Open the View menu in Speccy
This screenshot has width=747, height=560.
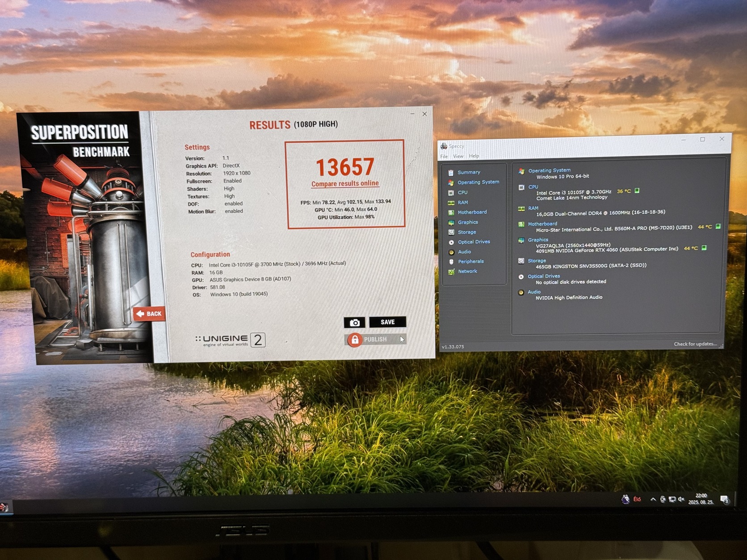458,156
